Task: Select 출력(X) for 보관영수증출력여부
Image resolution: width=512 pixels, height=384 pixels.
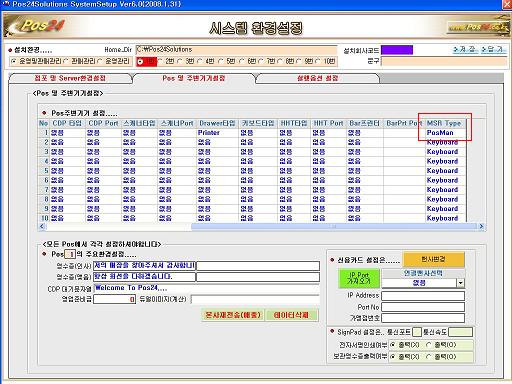Action: (x=393, y=357)
